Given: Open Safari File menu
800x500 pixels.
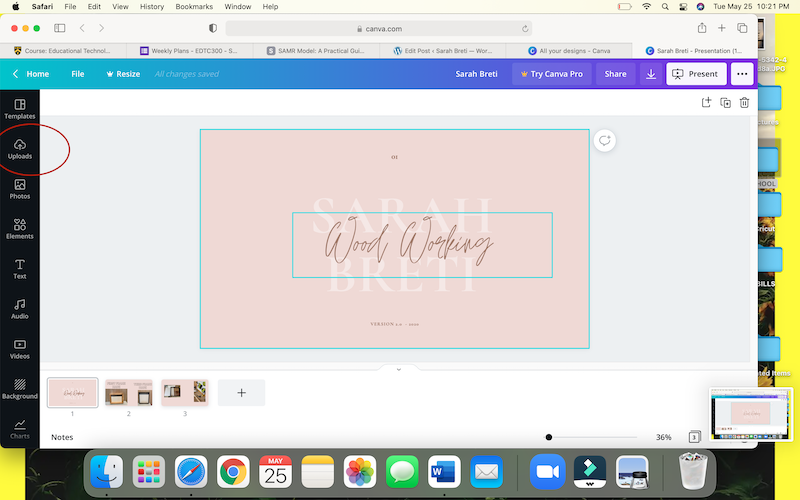Looking at the screenshot, I should [70, 7].
